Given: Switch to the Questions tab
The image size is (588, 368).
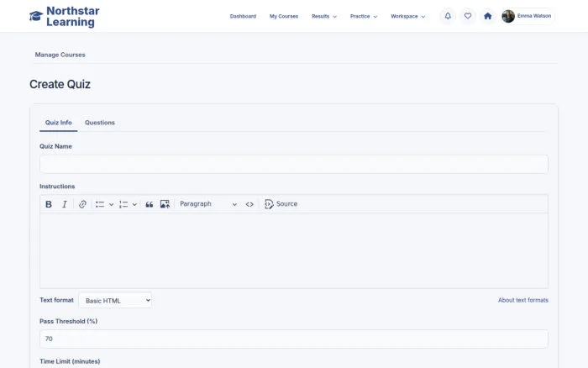Looking at the screenshot, I should point(100,123).
